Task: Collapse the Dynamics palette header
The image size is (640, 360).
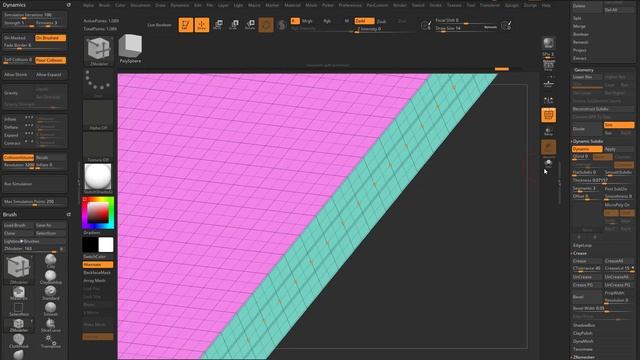Action: (x=14, y=5)
